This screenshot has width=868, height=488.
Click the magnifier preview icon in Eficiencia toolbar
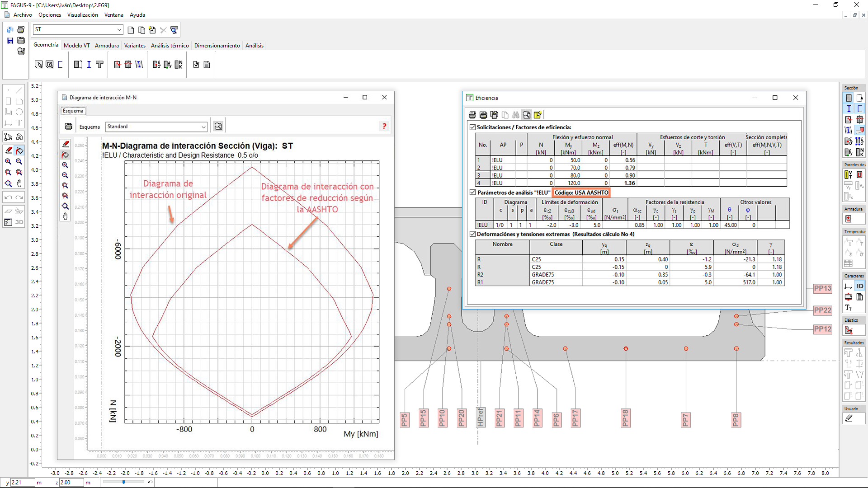[527, 115]
